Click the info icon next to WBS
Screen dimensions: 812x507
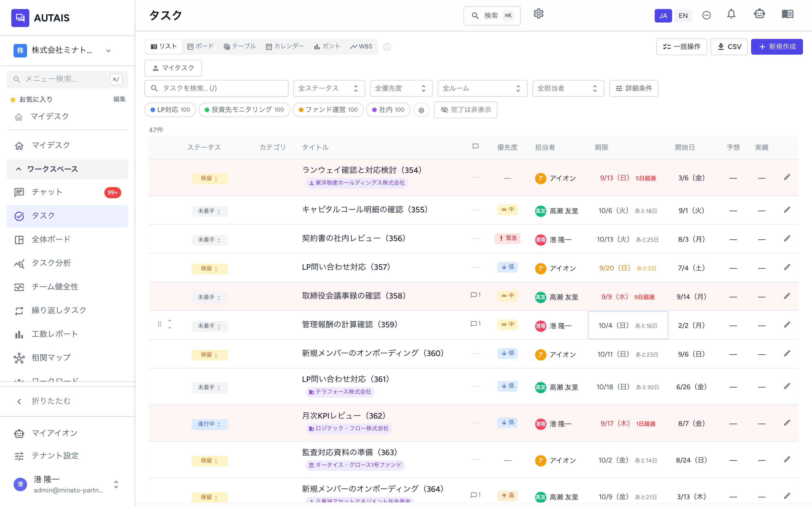click(387, 47)
